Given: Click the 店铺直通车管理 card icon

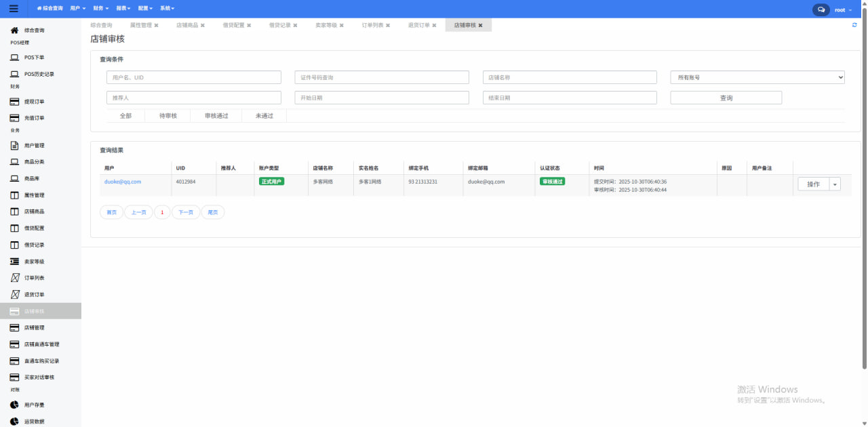Looking at the screenshot, I should click(x=14, y=344).
